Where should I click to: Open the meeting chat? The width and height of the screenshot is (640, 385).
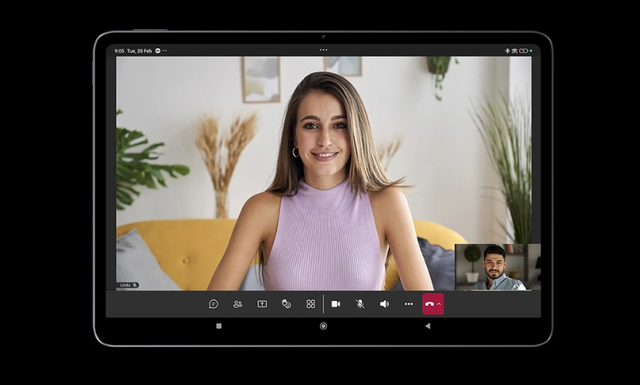pos(213,304)
